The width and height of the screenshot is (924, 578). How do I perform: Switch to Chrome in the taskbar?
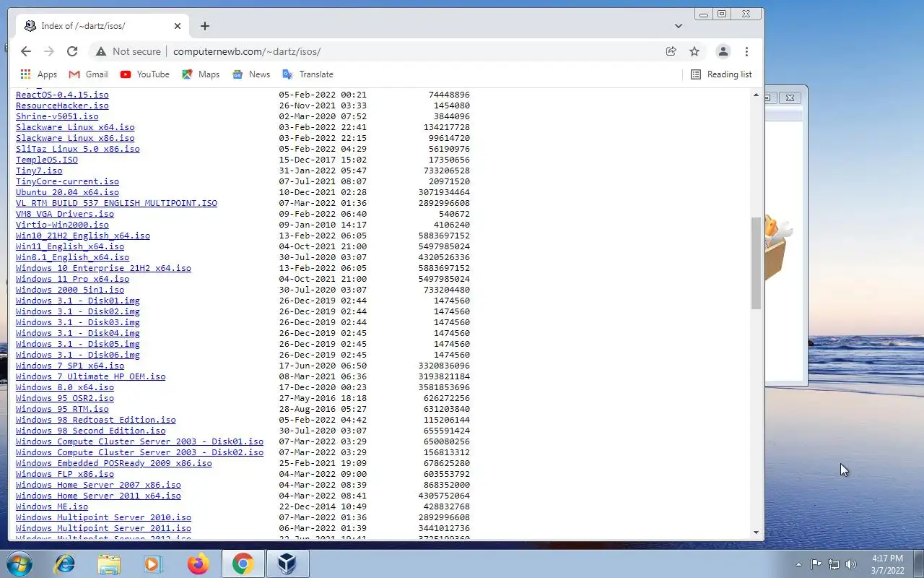click(x=243, y=564)
